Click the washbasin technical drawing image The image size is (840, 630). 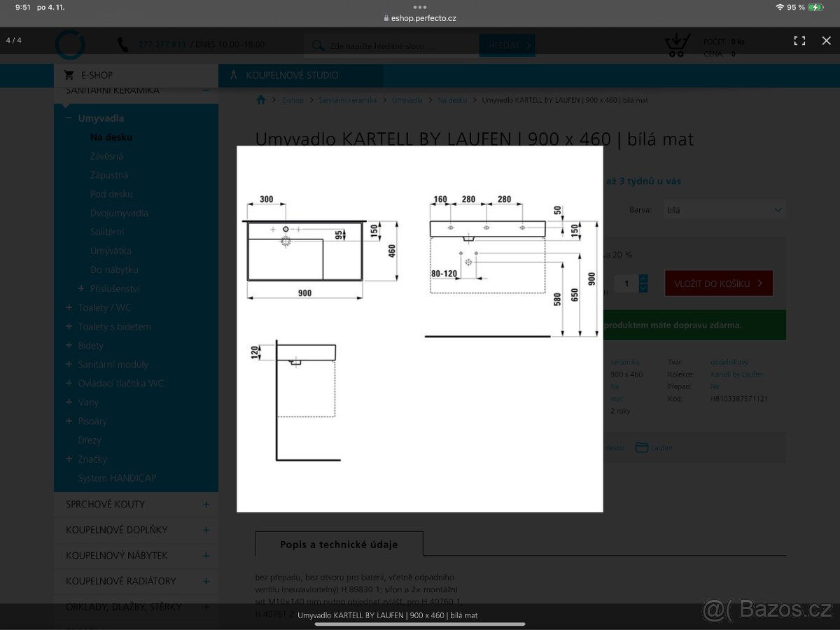pos(420,329)
